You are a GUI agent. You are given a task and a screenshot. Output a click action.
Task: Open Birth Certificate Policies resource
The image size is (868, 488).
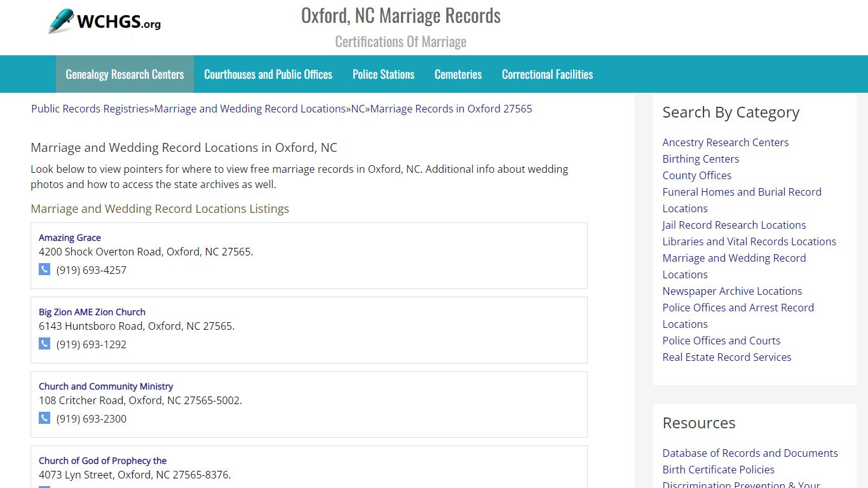point(719,470)
